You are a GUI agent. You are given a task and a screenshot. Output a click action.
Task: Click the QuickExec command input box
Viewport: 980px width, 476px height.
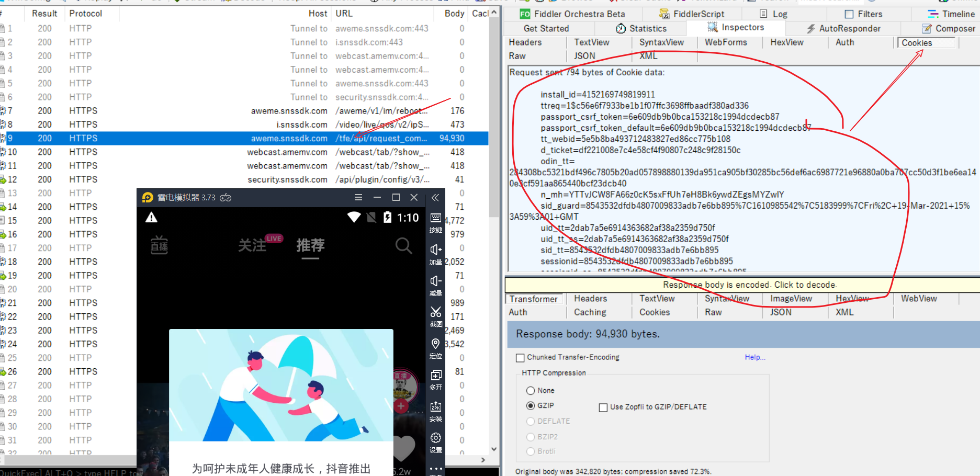(x=68, y=472)
